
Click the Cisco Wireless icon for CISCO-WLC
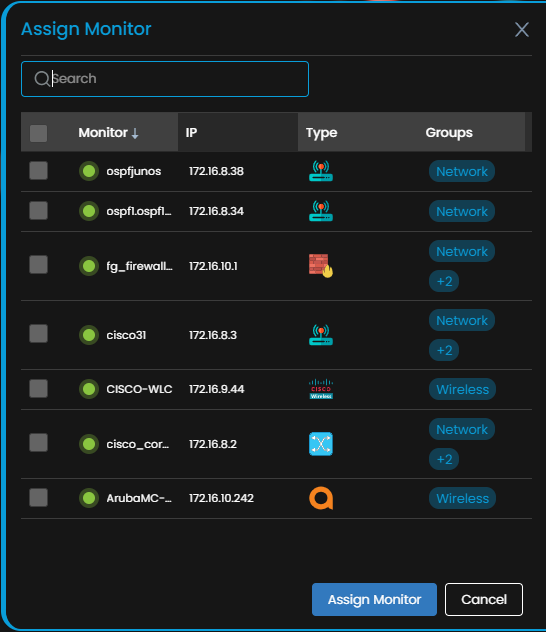coord(321,389)
